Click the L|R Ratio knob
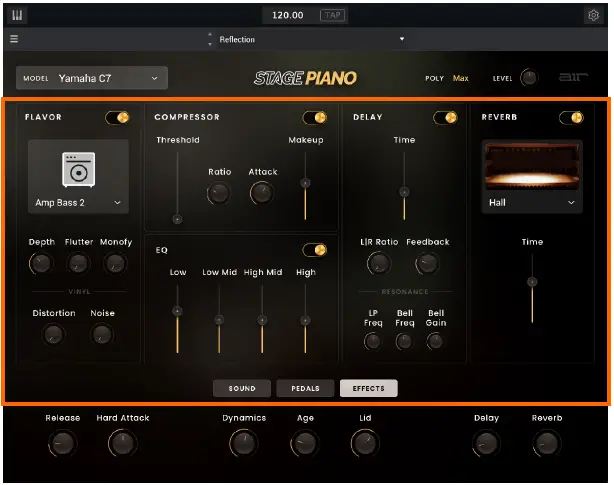 point(379,263)
